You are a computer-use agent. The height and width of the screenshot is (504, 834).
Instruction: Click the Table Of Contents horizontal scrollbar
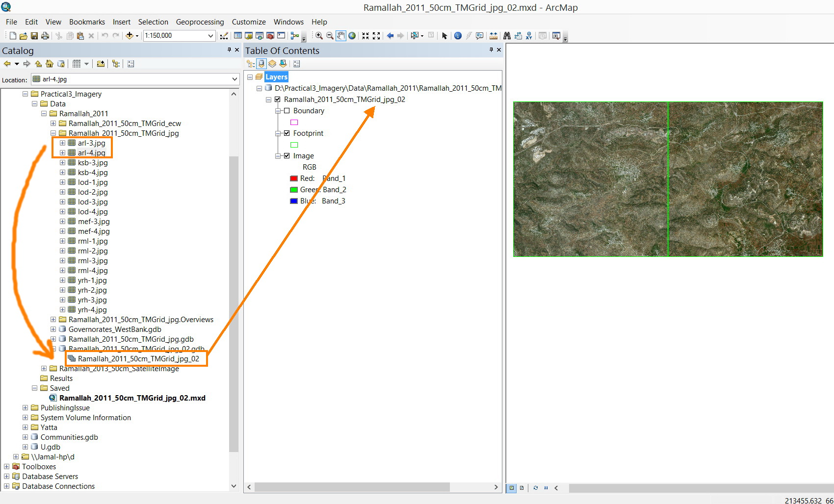(352, 487)
